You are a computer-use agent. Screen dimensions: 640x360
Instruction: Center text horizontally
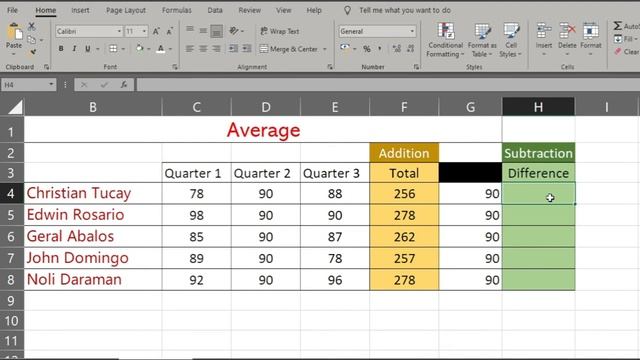(203, 49)
